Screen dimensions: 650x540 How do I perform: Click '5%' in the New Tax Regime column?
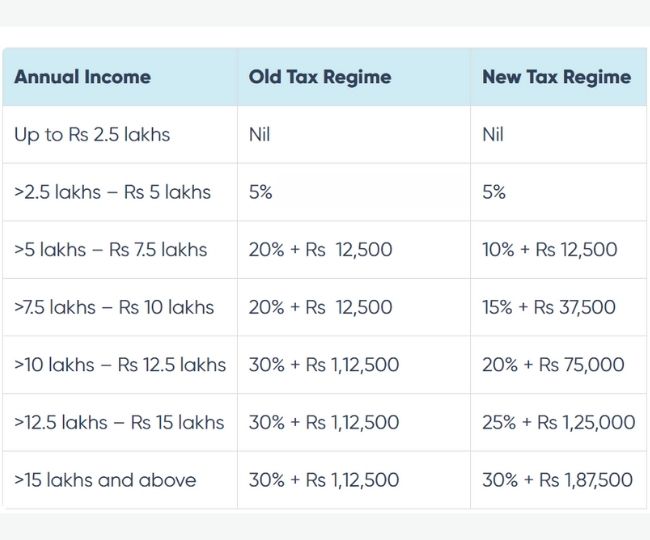coord(494,192)
